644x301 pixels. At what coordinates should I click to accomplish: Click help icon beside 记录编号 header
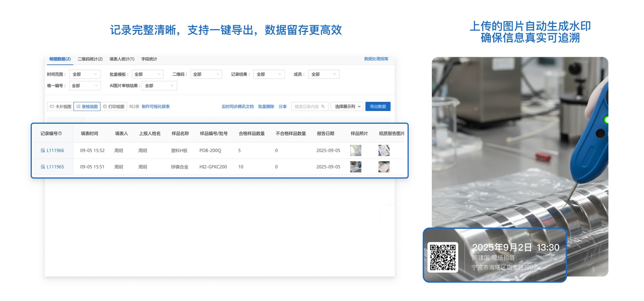(60, 134)
